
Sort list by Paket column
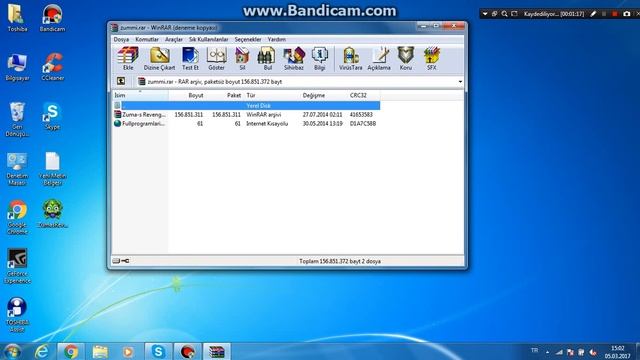click(224, 95)
